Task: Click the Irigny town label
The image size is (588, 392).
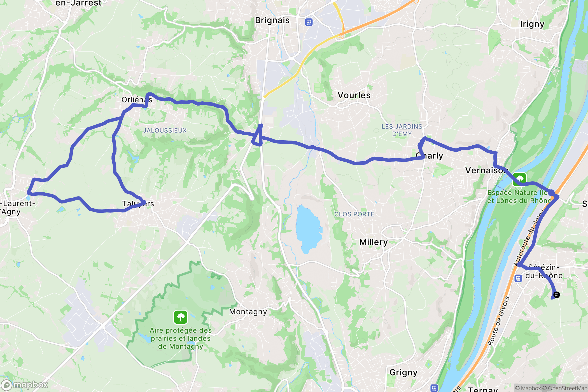Action: coord(532,24)
